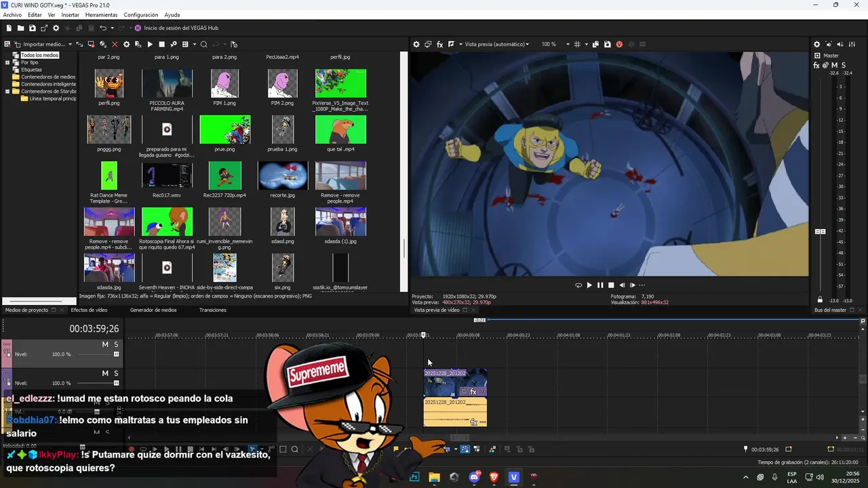Select the recorte.jpg media thumbnail
This screenshot has width=868, height=488.
[x=283, y=176]
